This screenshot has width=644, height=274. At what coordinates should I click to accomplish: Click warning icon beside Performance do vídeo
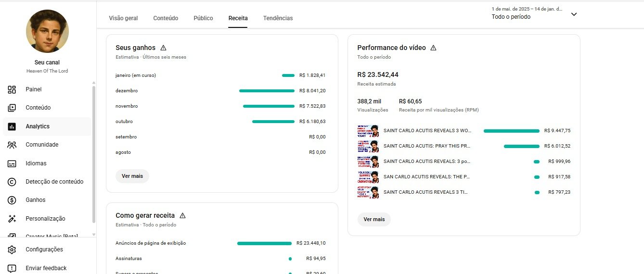coord(433,48)
